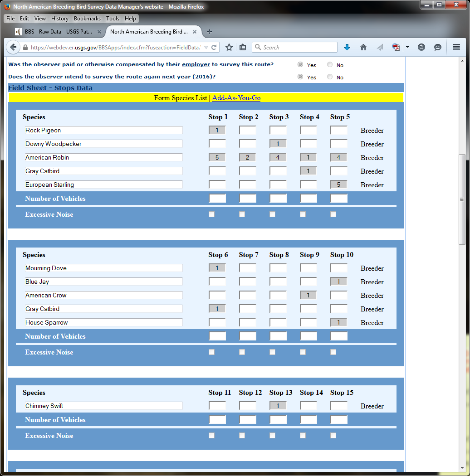The width and height of the screenshot is (470, 476).
Task: Go back with the browser back arrow
Action: (13, 47)
